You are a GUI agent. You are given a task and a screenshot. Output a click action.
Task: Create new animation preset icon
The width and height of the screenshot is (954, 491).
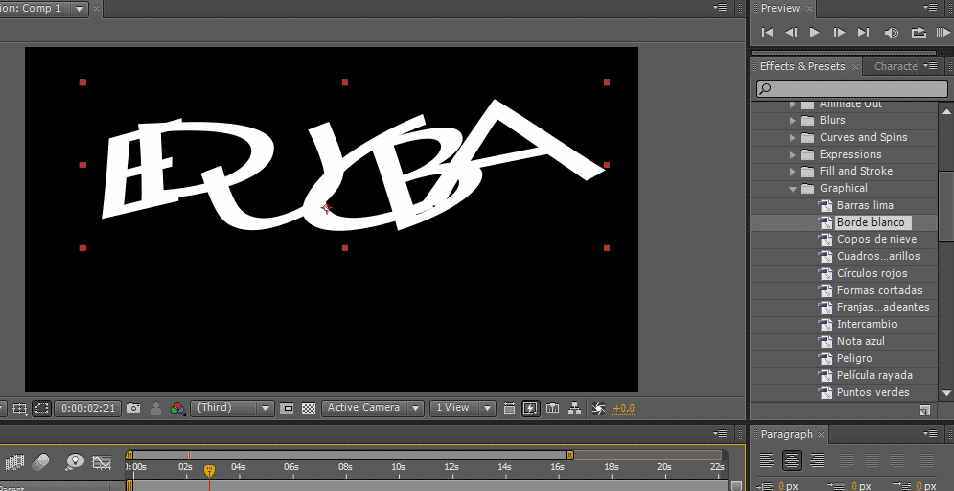tap(925, 410)
